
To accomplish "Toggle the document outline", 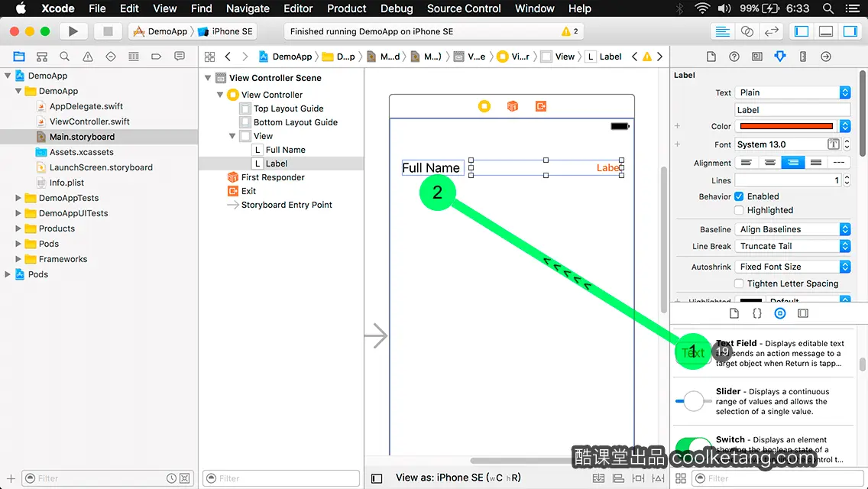I will coord(377,478).
